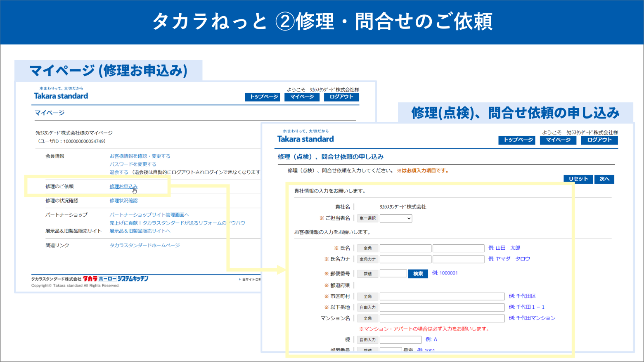
Task: Click ログアウト button in left マイページ window
Action: click(341, 97)
